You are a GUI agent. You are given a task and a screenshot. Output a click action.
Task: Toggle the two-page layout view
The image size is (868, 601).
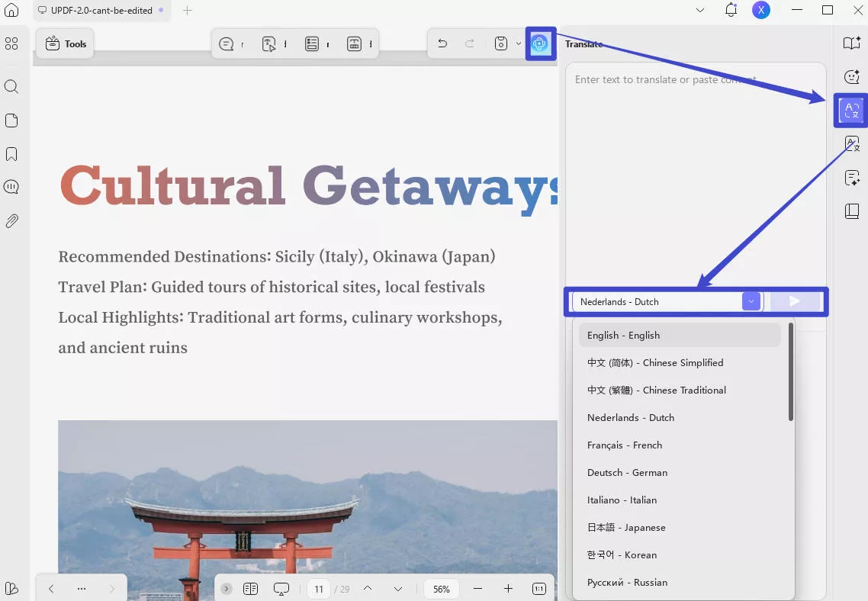[250, 588]
